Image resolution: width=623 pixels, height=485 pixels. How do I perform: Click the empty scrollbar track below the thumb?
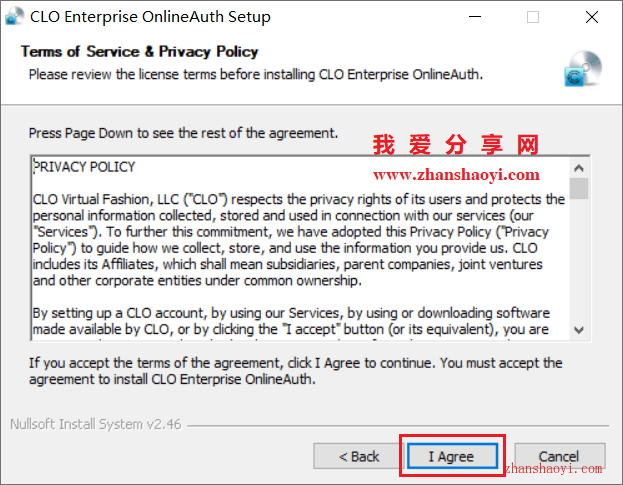tap(579, 260)
